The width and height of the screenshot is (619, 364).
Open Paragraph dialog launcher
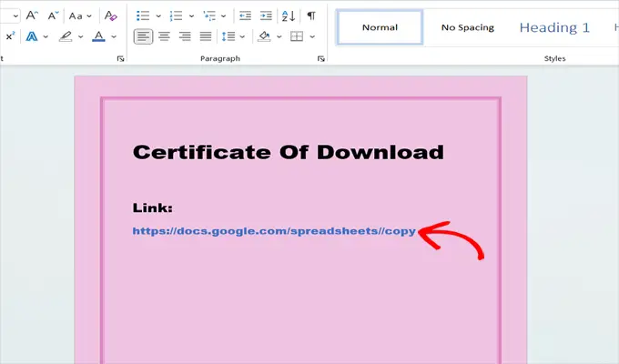pyautogui.click(x=321, y=59)
